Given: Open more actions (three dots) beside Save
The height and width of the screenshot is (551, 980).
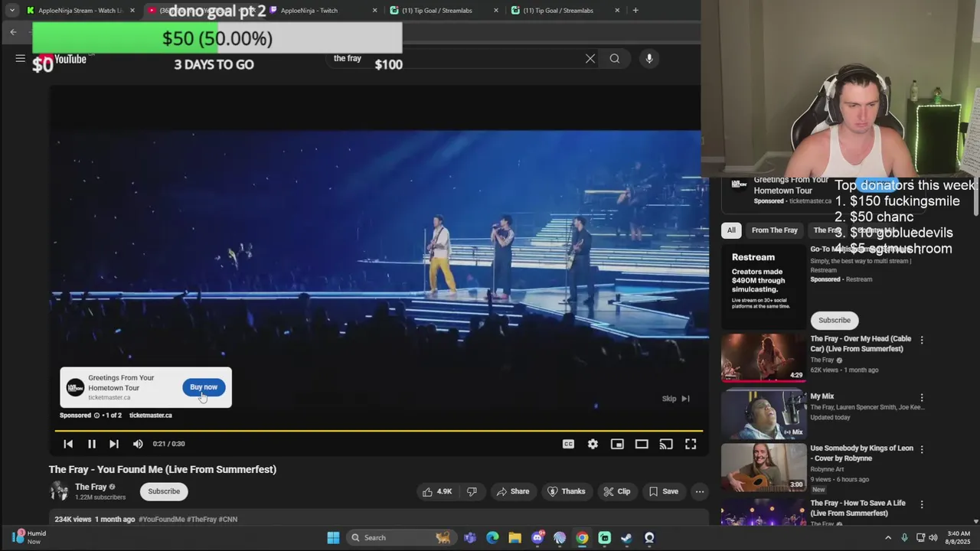Looking at the screenshot, I should (700, 491).
